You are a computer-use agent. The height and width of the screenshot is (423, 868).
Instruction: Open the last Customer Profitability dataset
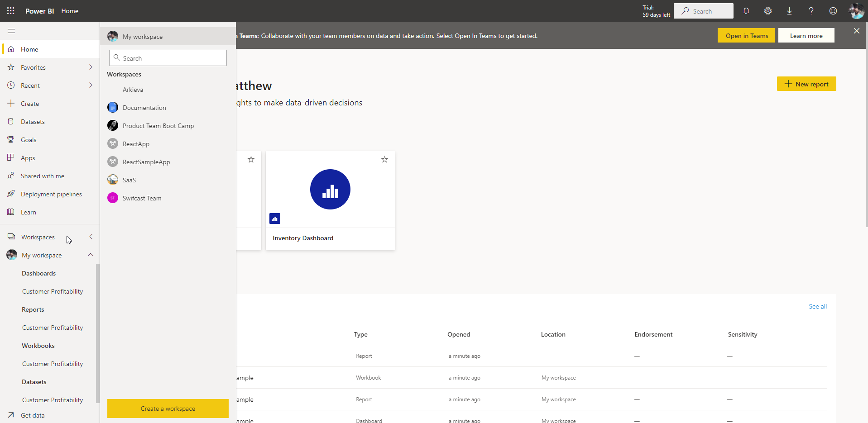click(53, 400)
